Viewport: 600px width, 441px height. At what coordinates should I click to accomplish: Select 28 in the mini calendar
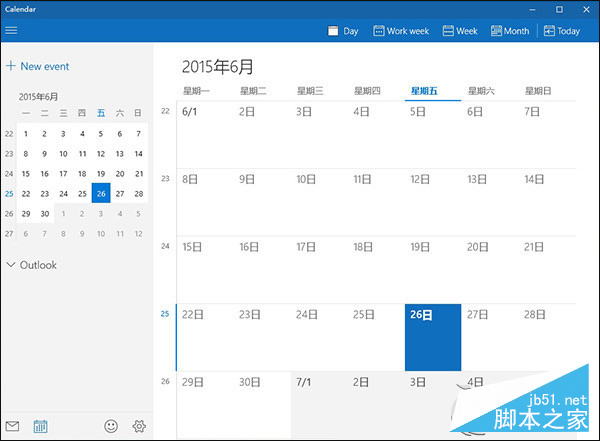point(139,194)
